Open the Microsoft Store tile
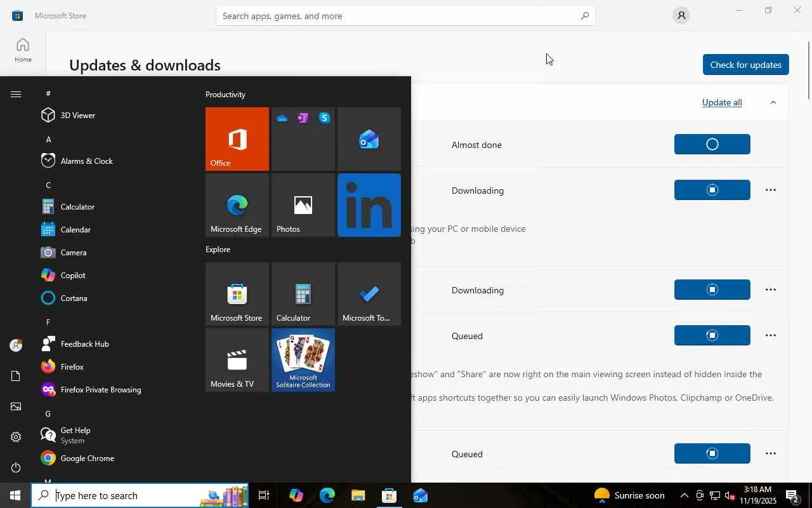 tap(237, 294)
